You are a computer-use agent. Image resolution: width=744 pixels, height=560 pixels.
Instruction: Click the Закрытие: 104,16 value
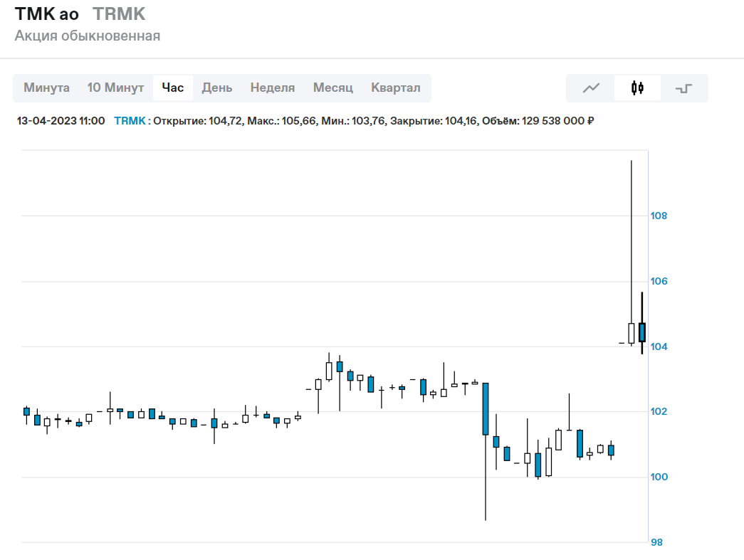tap(434, 121)
